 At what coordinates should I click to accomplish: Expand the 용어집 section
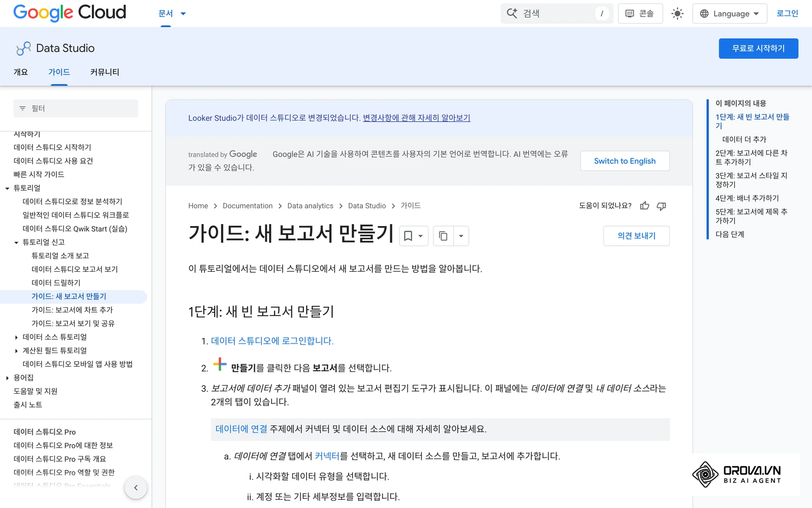[x=8, y=378]
